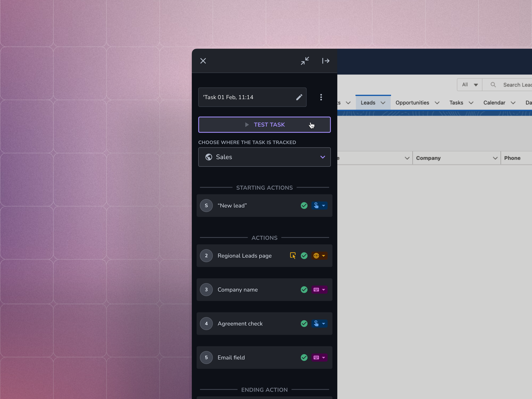Run the TEST TASK button

[x=264, y=125]
